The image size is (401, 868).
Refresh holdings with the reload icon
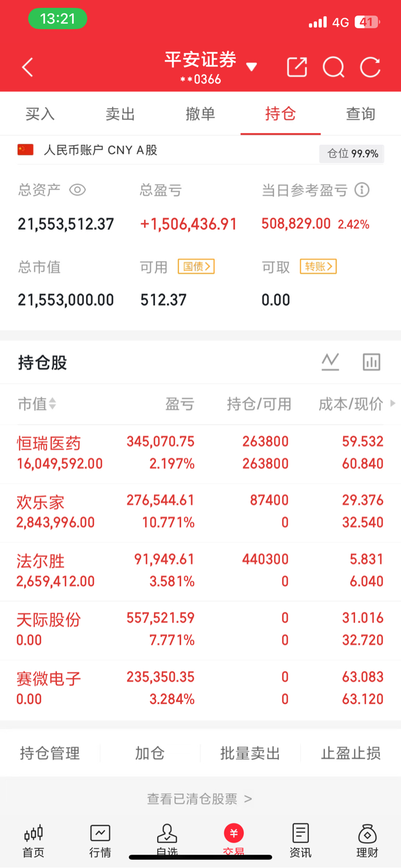[x=370, y=67]
